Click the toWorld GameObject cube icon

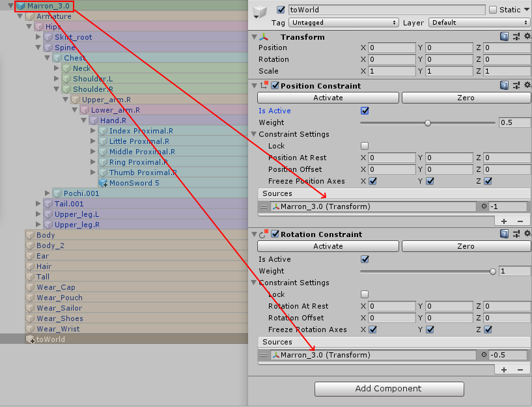click(x=30, y=339)
